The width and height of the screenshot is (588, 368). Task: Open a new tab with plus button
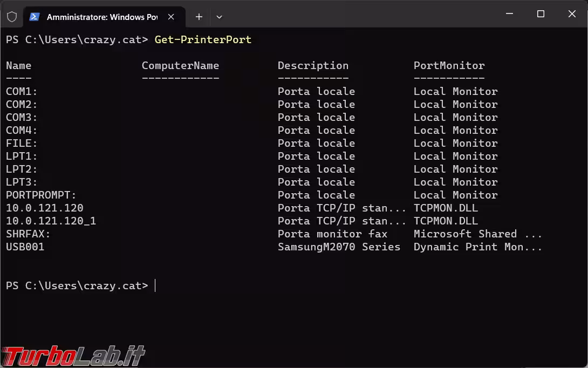coord(199,17)
